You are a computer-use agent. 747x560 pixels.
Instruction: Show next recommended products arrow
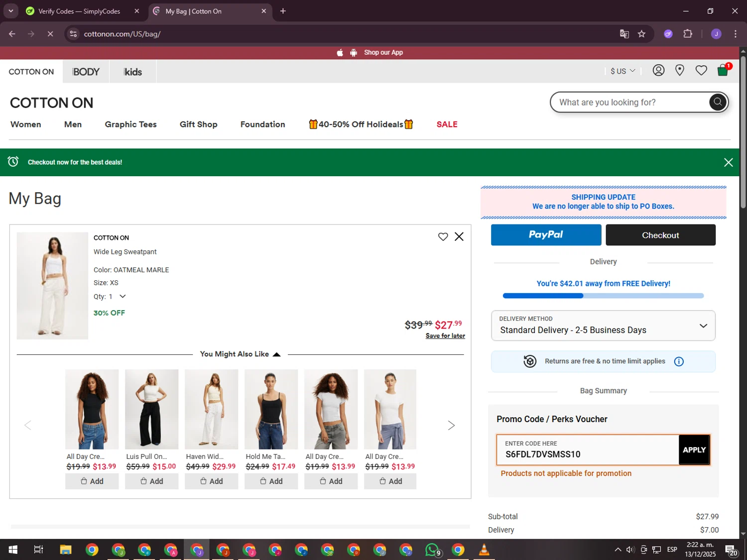(451, 425)
